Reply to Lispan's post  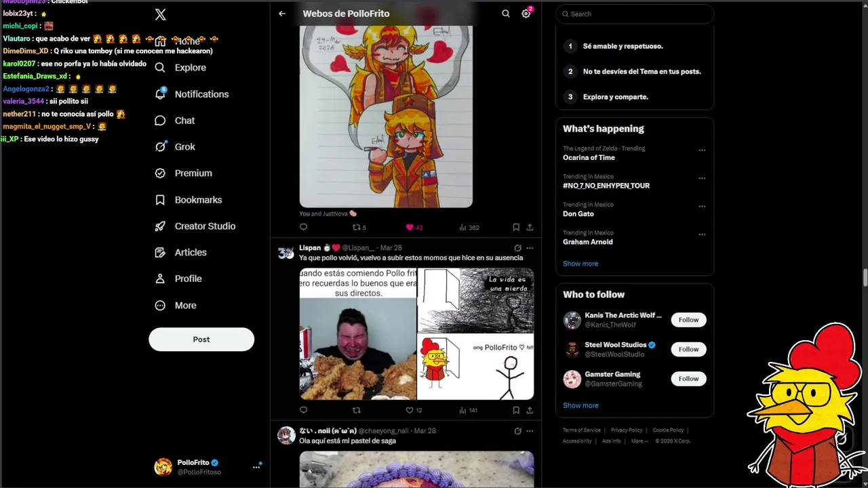303,410
